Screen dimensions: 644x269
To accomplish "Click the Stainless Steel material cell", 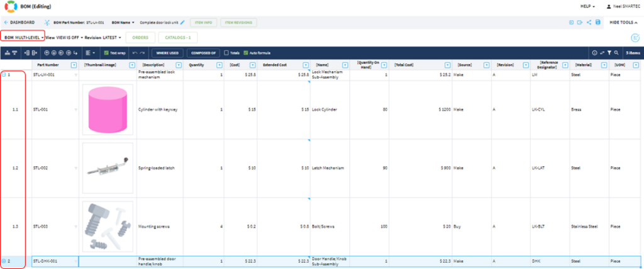I will [589, 226].
